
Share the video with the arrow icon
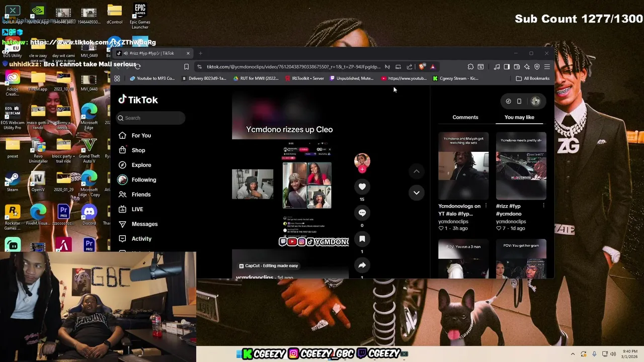pyautogui.click(x=362, y=265)
